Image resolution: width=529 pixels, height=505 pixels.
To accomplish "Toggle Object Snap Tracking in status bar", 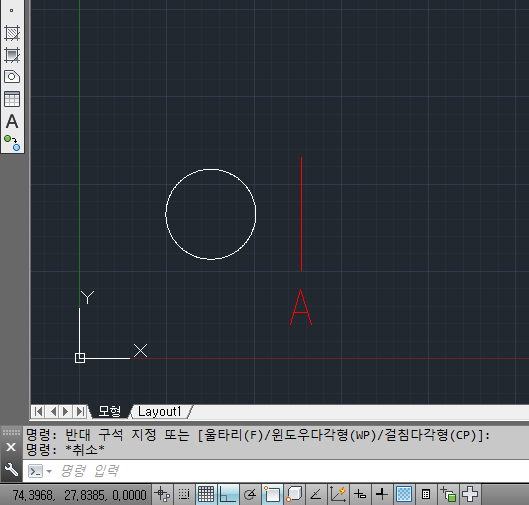I will pos(316,495).
